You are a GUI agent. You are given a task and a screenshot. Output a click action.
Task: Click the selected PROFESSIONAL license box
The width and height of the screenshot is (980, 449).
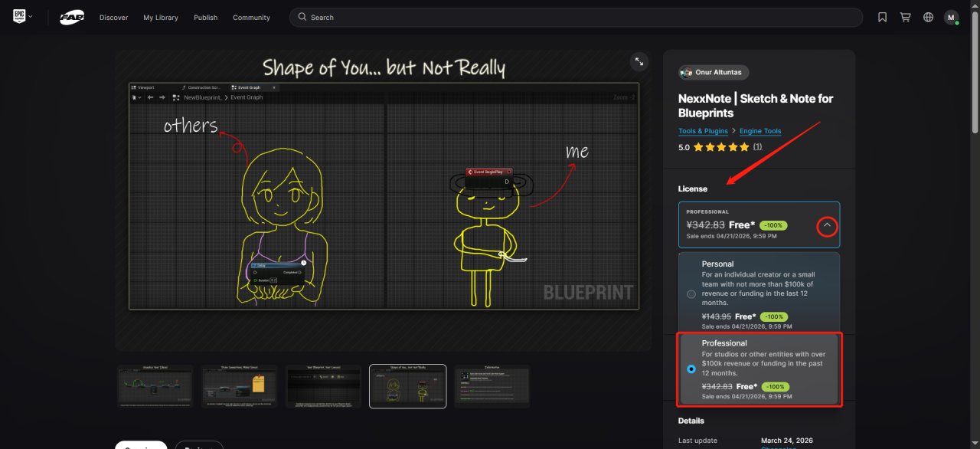click(759, 224)
